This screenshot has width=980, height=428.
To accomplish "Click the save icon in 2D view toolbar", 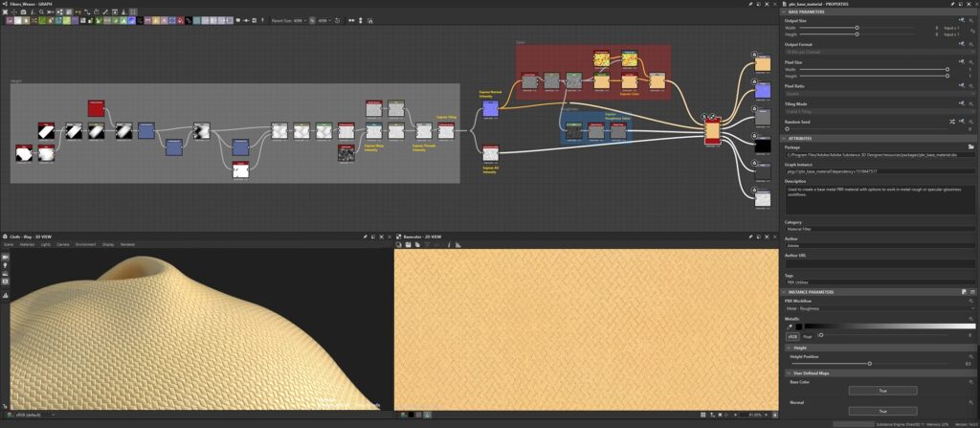I will tap(409, 244).
